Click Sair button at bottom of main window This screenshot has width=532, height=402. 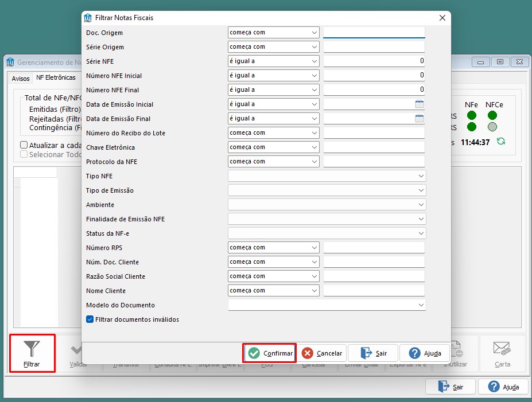[x=451, y=387]
